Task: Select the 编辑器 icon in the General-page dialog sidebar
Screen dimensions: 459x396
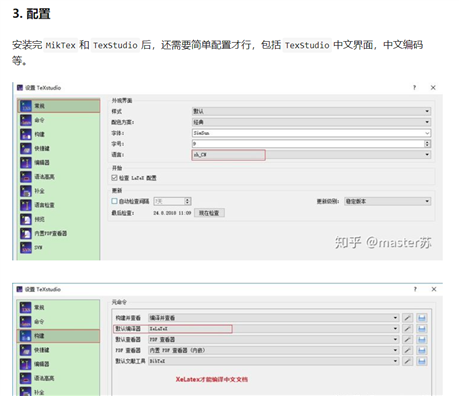Action: 26,163
